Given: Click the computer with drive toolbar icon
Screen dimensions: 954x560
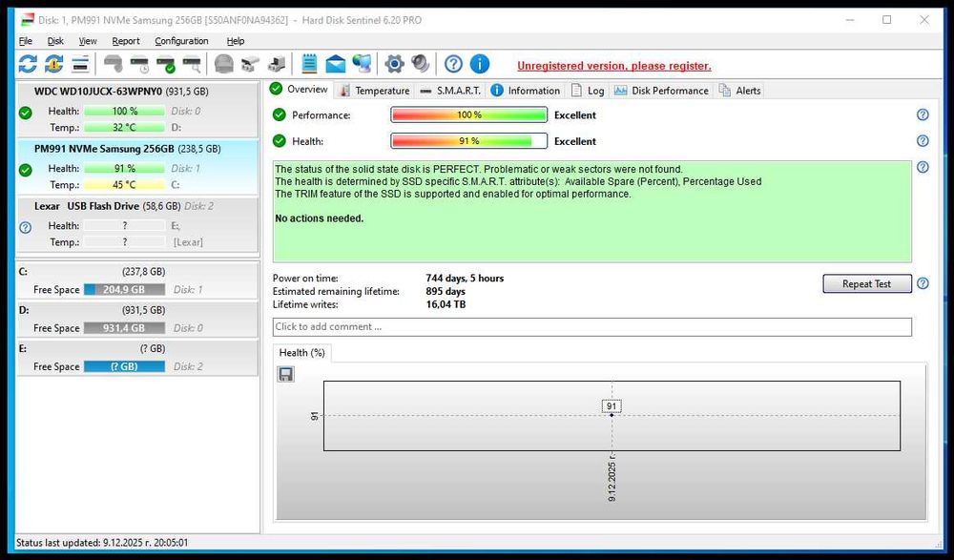Looking at the screenshot, I should pos(277,64).
